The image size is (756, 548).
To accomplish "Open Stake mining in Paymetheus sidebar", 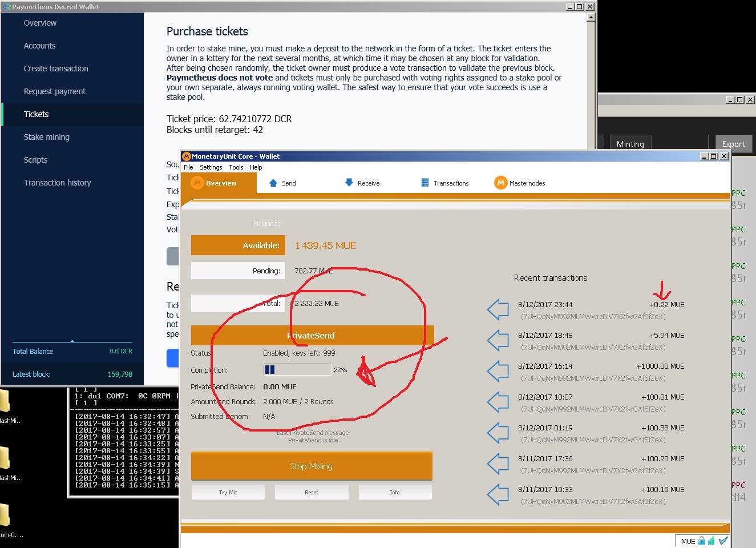I will point(47,137).
